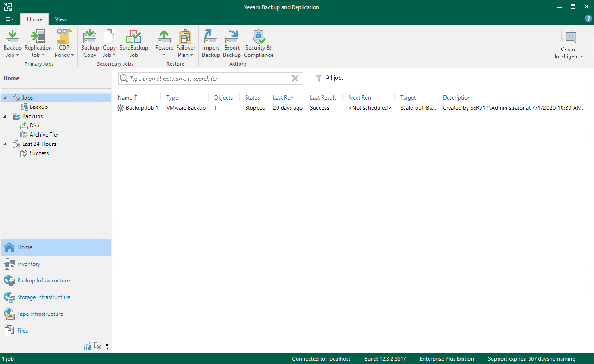
Task: Click the gear icon in navigation footer
Action: [x=98, y=346]
